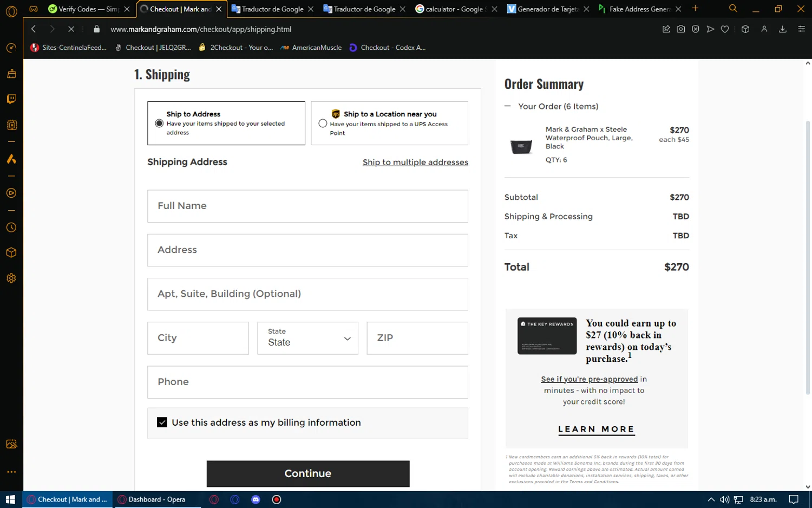Viewport: 812px width, 508px height.
Task: Click Ship to multiple addresses link
Action: coord(415,162)
